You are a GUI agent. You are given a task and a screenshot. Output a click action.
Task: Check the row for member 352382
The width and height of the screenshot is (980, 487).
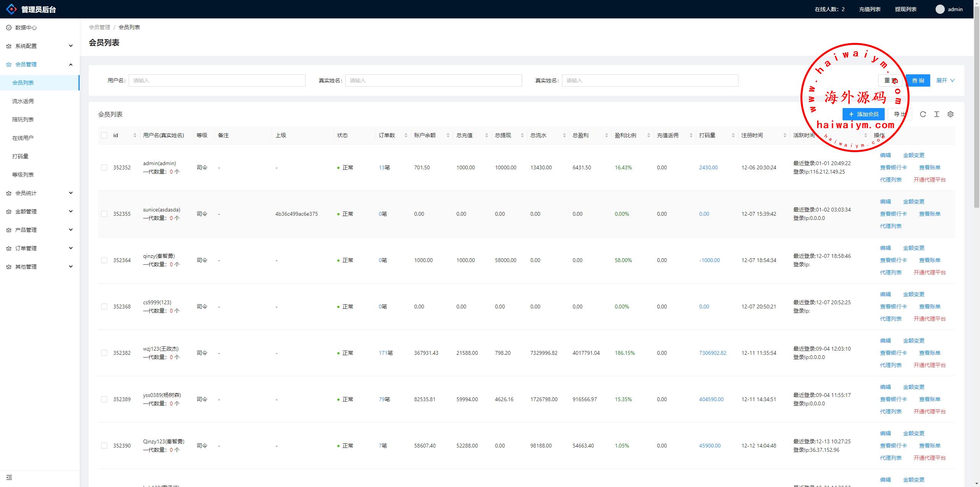click(104, 353)
